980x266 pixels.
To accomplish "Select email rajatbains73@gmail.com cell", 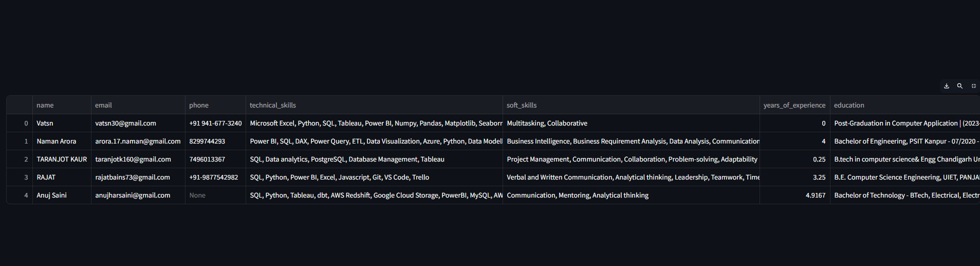I will coord(138,177).
